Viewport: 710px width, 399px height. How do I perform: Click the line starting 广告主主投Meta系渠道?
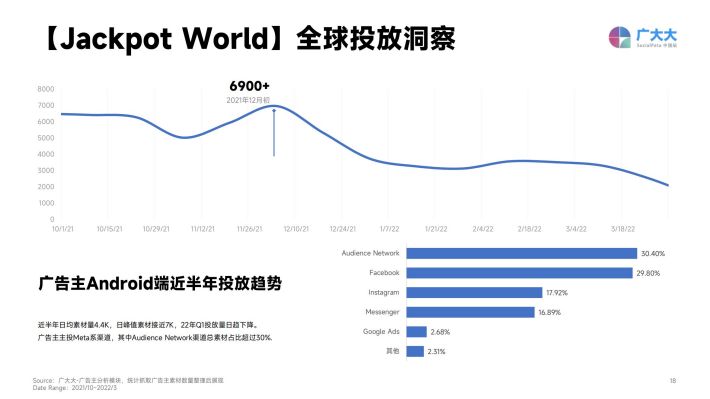(155, 338)
